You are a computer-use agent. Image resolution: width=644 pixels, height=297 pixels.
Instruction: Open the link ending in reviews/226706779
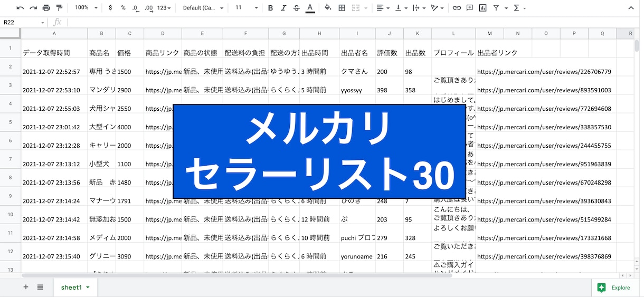click(544, 72)
